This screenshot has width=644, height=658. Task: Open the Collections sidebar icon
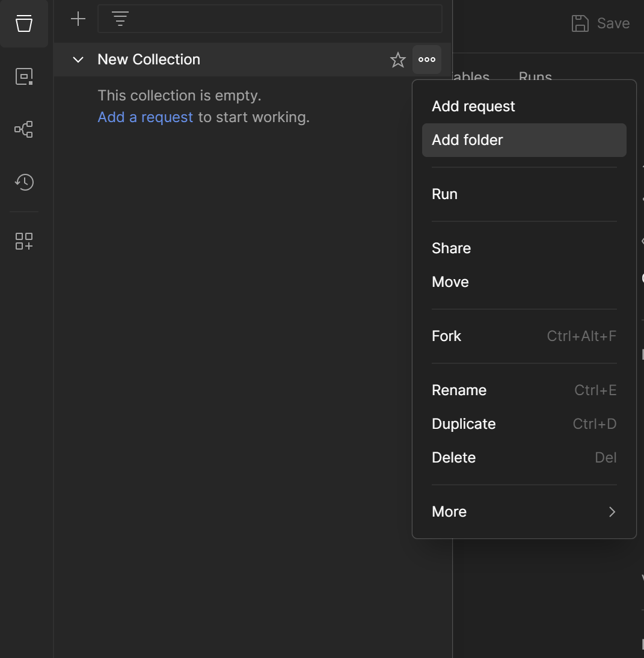tap(24, 24)
